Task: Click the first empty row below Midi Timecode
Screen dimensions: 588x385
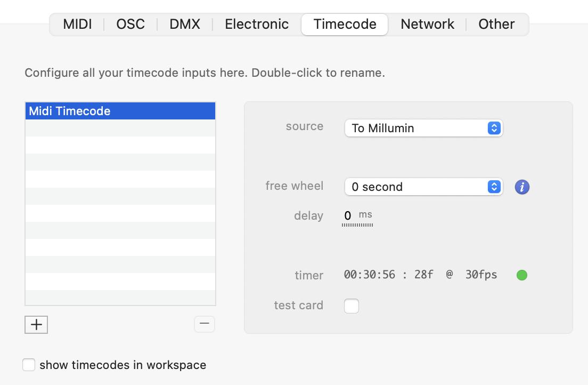Action: [x=120, y=128]
